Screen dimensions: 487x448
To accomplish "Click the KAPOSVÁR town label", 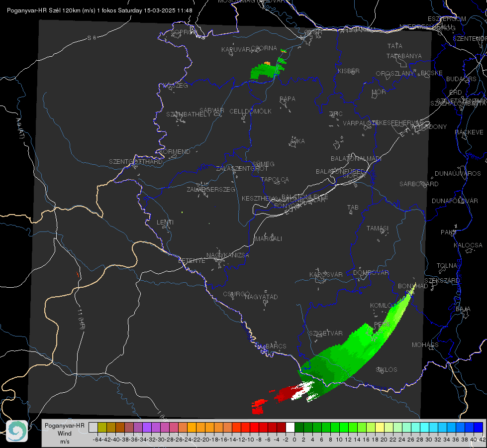I will (x=326, y=274).
